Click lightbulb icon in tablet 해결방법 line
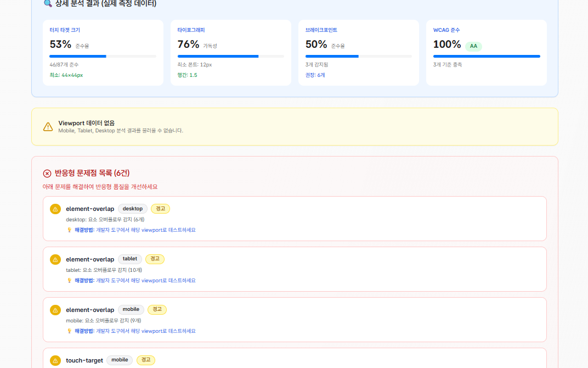This screenshot has width=588, height=368. click(69, 281)
